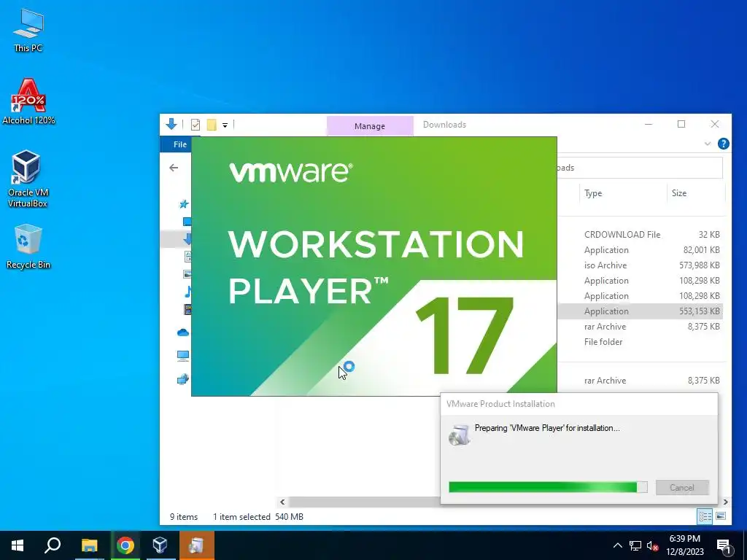Open This PC desktop icon
Image resolution: width=747 pixels, height=560 pixels.
click(28, 30)
